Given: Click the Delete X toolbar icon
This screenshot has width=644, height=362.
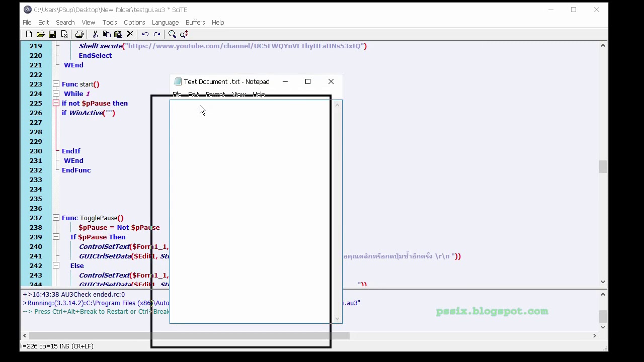Looking at the screenshot, I should (130, 34).
